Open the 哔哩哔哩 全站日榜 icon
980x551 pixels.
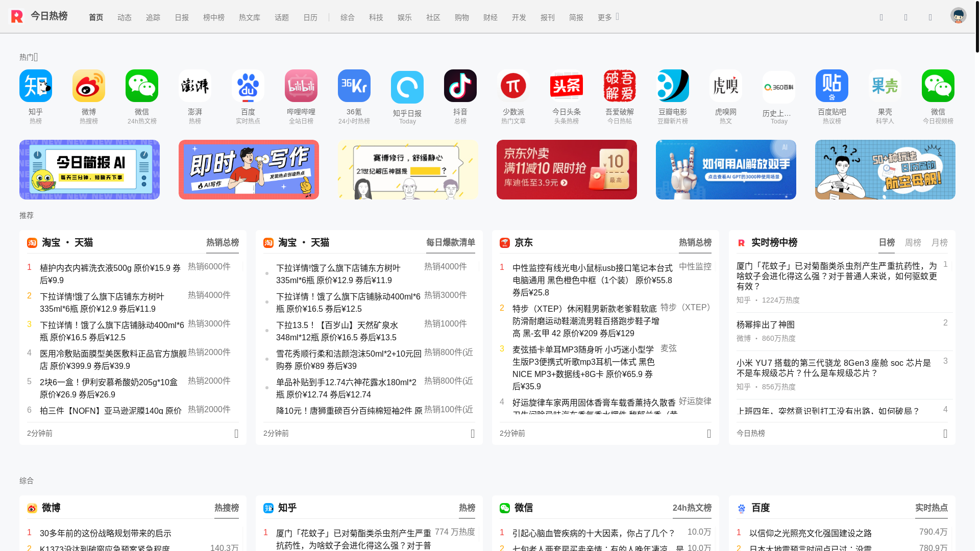coord(301,86)
